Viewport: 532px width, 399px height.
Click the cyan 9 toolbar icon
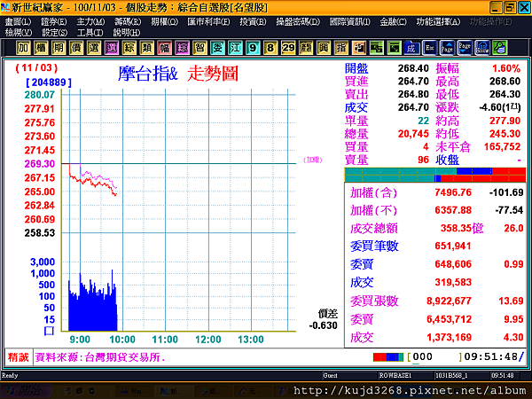coord(253,48)
